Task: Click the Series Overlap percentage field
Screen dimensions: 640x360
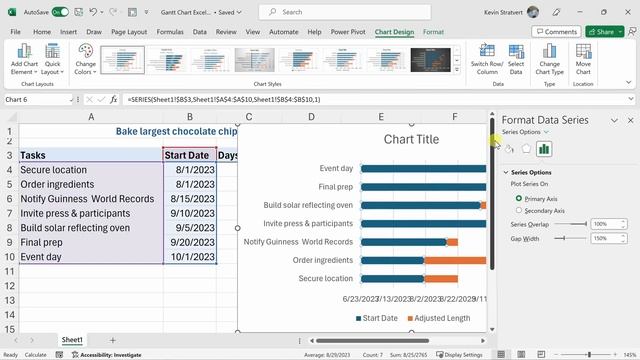Action: [606, 224]
